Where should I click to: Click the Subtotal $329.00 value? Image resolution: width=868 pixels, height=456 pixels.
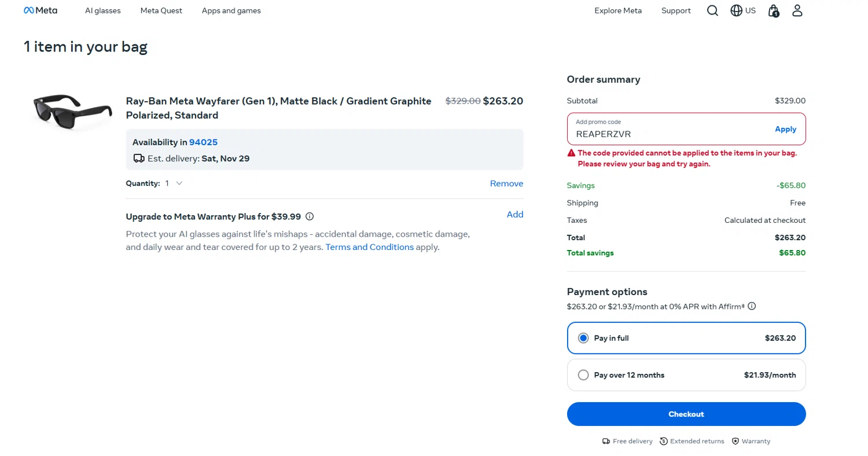pos(790,101)
